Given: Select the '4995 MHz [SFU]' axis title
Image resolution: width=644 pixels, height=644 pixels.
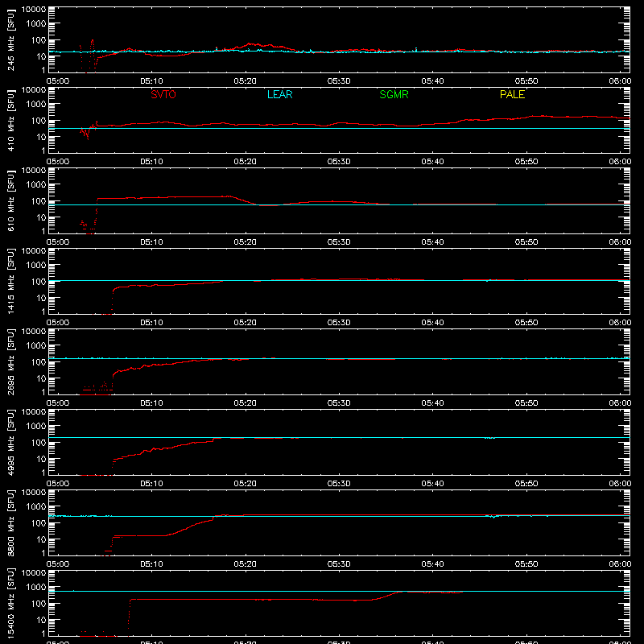Looking at the screenshot, I should 10,442.
